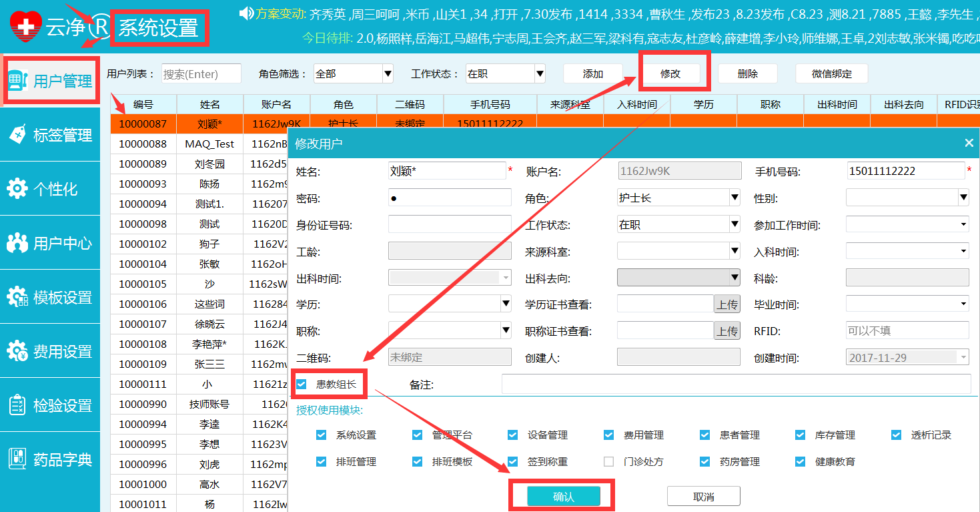This screenshot has height=512, width=980.
Task: Click the 个性化 gear icon
Action: pyautogui.click(x=18, y=189)
